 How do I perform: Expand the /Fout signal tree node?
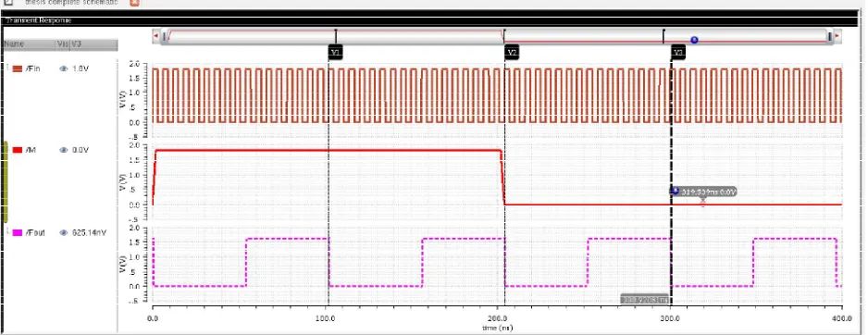7,231
